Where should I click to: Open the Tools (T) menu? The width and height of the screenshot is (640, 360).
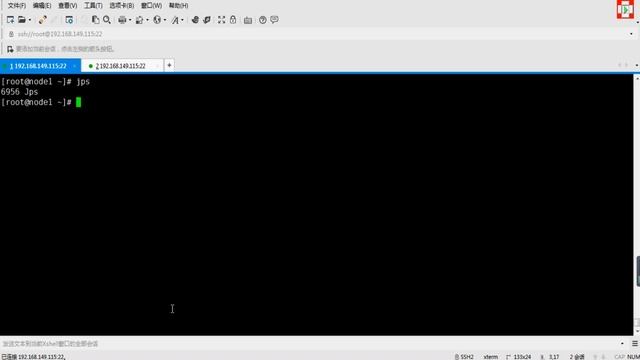pos(93,6)
